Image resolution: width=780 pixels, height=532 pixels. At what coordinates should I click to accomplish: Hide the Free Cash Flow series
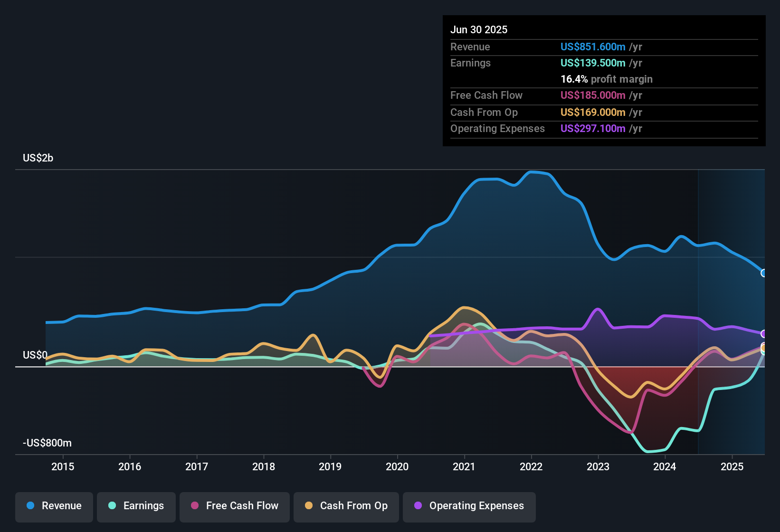235,506
